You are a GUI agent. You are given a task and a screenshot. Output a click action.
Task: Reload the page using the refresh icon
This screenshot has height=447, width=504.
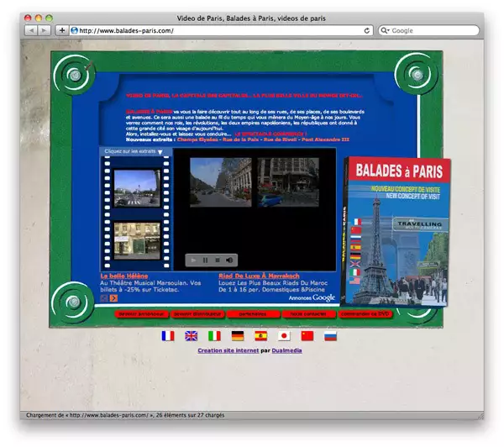367,30
